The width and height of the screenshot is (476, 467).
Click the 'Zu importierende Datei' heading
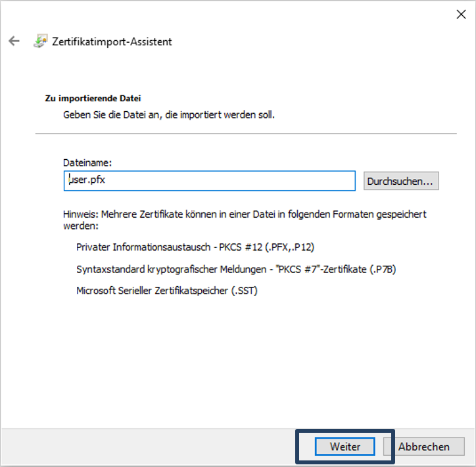(93, 98)
